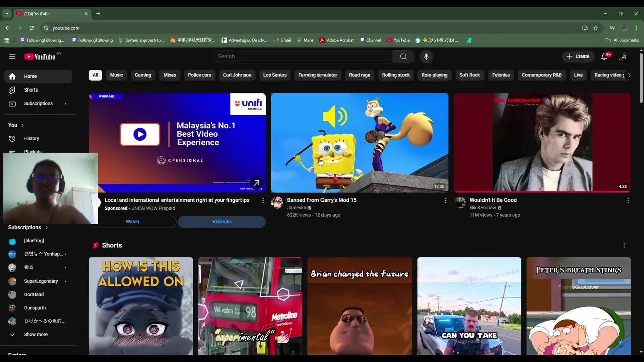Open the Gmail bookmark

pyautogui.click(x=282, y=40)
